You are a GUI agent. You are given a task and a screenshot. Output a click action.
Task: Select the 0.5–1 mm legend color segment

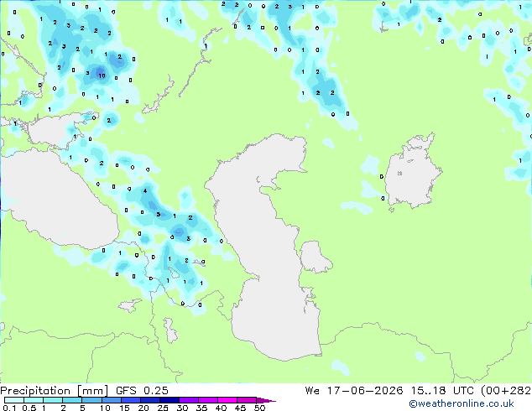[34, 400]
